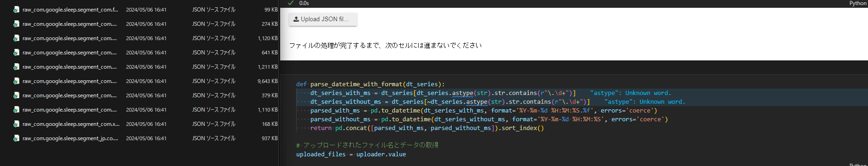Click the JSON ソース ファイル type in the 274 KB row
The image size is (868, 166).
click(214, 24)
